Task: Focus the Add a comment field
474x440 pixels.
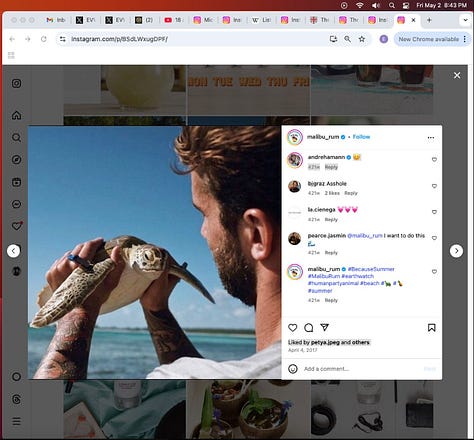Action: pyautogui.click(x=362, y=369)
